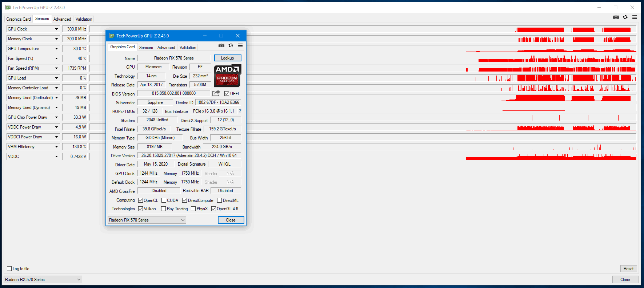
Task: Open GPU Chip Power Draw sensor dropdown
Action: [56, 117]
